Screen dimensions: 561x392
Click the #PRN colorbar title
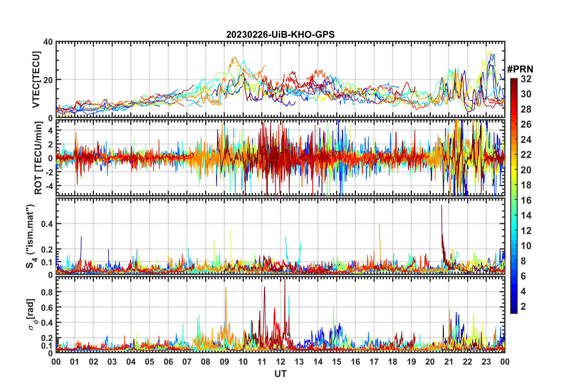pyautogui.click(x=520, y=69)
